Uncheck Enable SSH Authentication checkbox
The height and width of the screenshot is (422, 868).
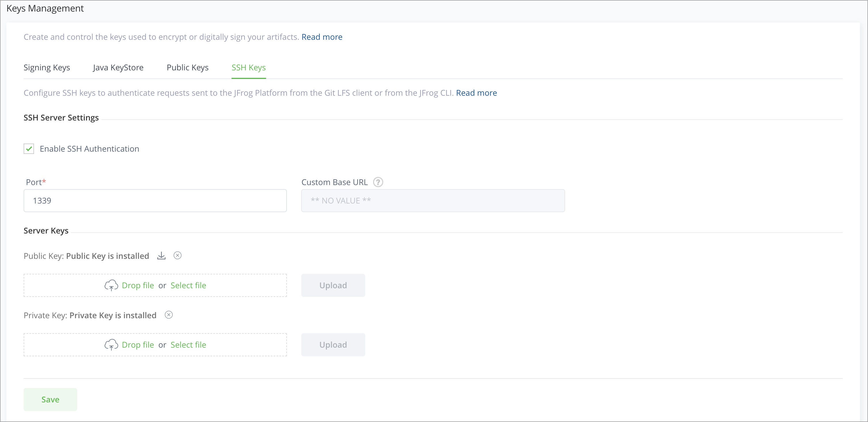pos(29,149)
